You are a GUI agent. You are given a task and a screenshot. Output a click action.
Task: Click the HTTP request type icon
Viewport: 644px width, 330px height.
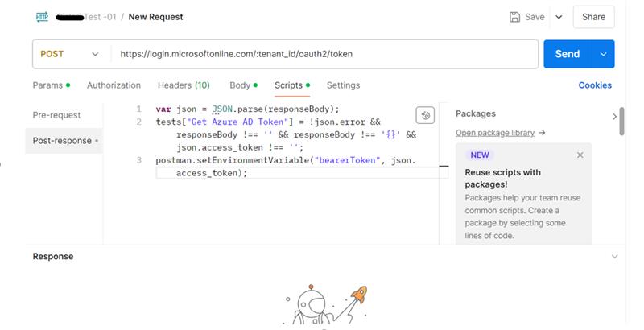coord(42,17)
